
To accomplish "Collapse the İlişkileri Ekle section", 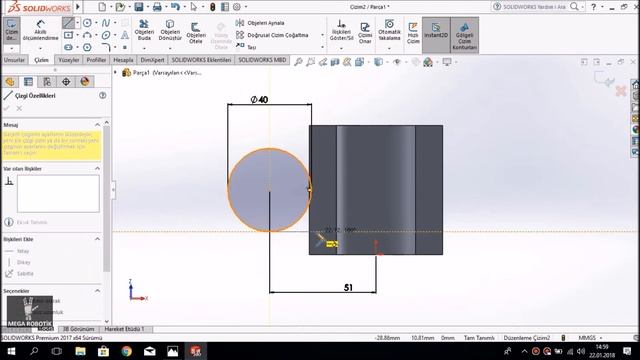I will 98,239.
